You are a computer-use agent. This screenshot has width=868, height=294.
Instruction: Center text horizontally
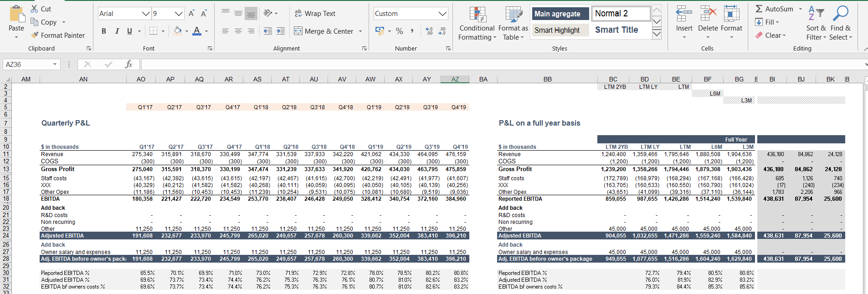[238, 31]
